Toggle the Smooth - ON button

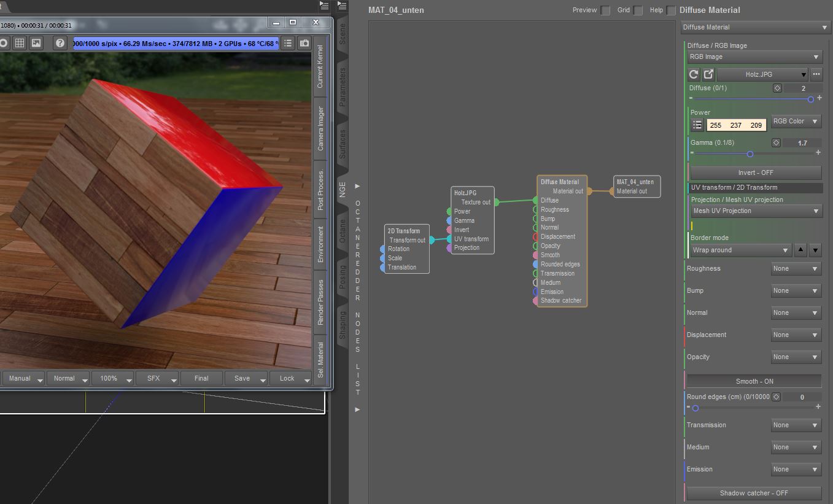click(754, 381)
